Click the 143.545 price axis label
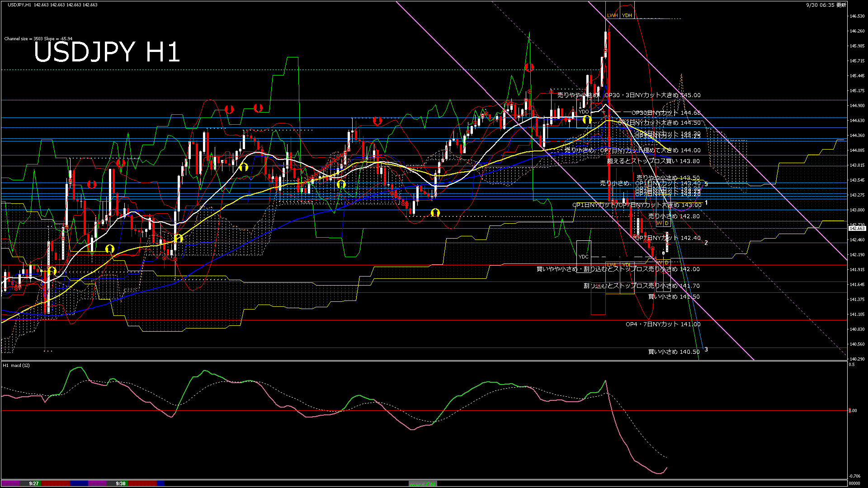 (857, 180)
